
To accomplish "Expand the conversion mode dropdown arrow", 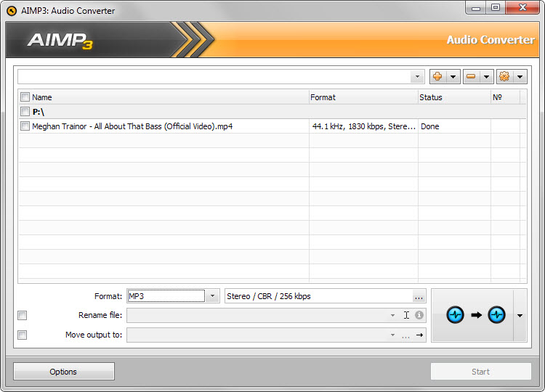I will (520, 315).
